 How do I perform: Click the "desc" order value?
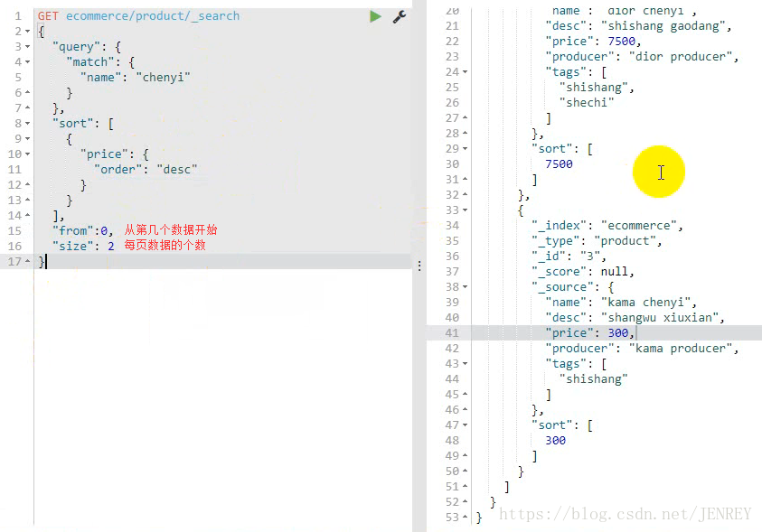point(177,170)
